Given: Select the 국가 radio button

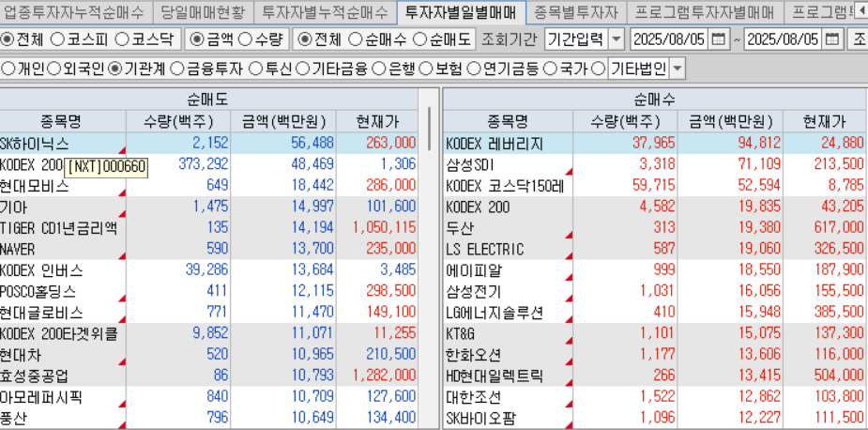Looking at the screenshot, I should point(550,69).
